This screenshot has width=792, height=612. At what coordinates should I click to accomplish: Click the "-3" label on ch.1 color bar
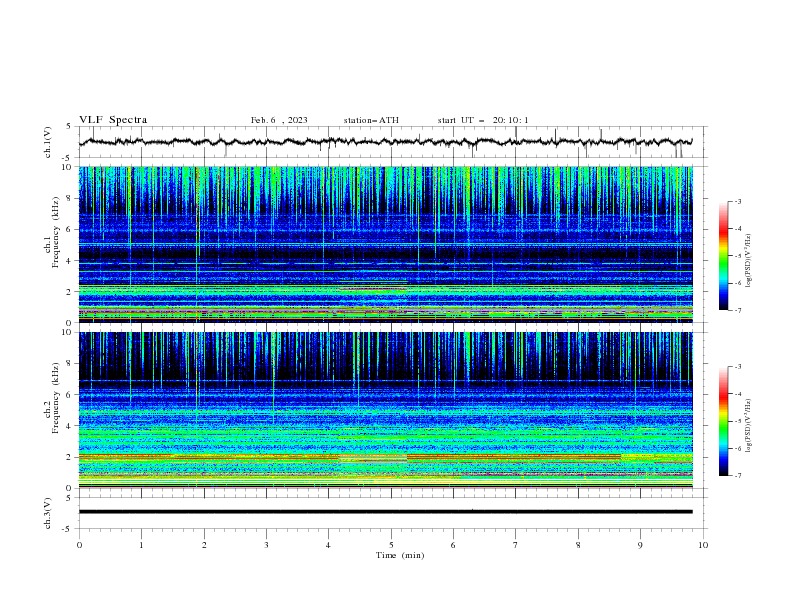point(737,201)
